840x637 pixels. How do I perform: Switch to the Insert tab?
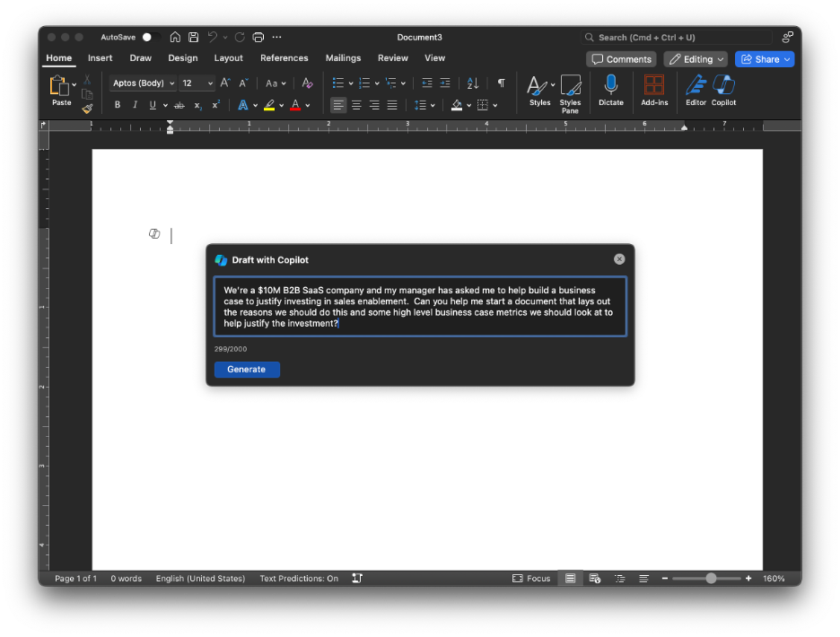coord(101,57)
